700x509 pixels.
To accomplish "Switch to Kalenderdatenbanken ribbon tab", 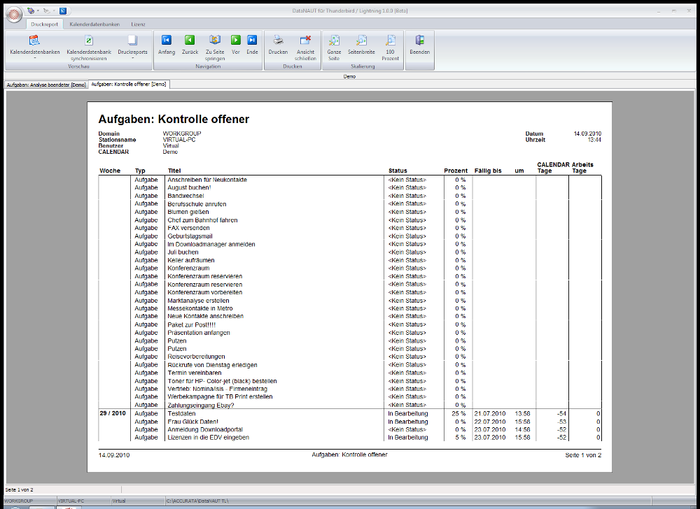I will coord(95,24).
